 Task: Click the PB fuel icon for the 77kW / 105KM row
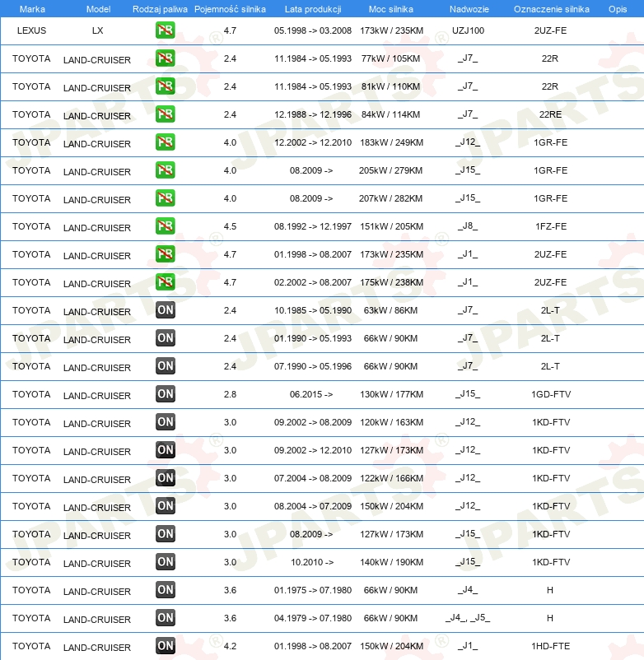pos(165,58)
